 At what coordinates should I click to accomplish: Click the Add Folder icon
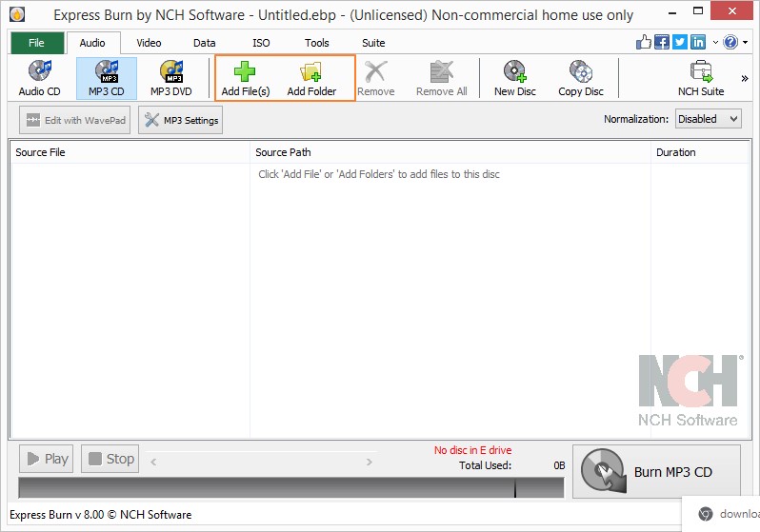311,71
